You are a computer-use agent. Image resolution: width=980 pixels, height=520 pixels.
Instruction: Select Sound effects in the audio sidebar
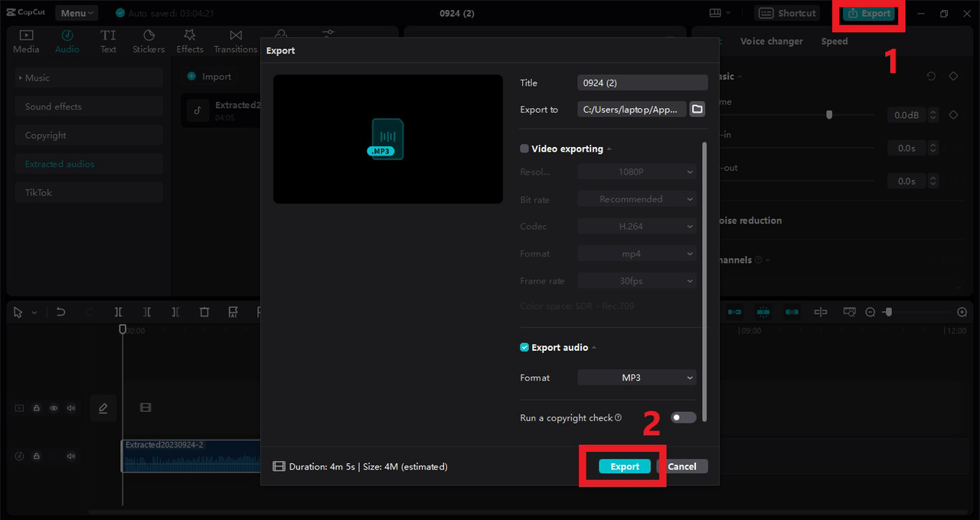click(89, 106)
